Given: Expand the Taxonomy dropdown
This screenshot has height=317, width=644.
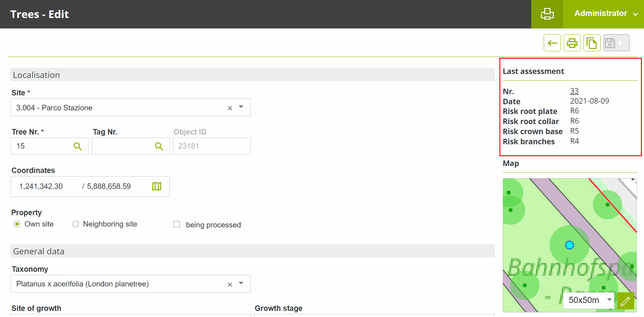Looking at the screenshot, I should pyautogui.click(x=241, y=283).
